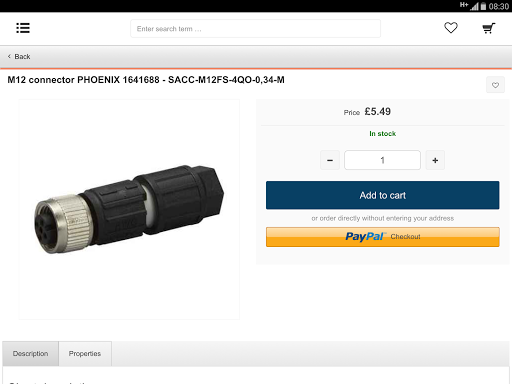The width and height of the screenshot is (512, 384).
Task: View the M12 connector product image
Action: click(129, 209)
